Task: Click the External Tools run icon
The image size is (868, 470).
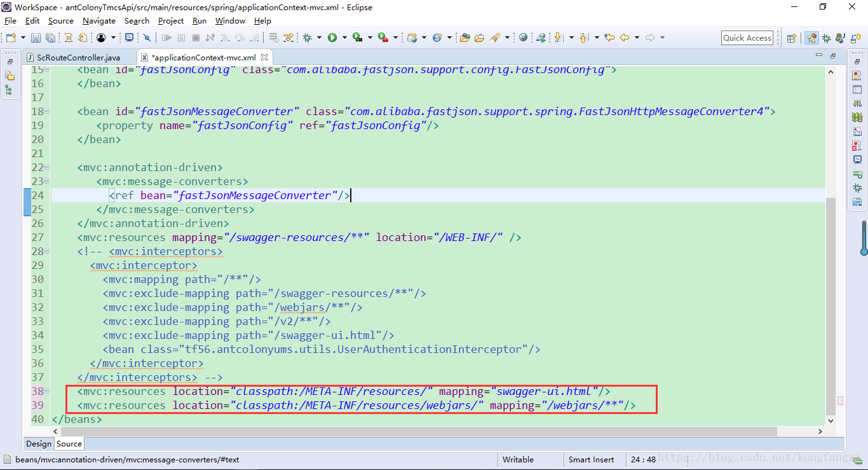Action: 383,38
